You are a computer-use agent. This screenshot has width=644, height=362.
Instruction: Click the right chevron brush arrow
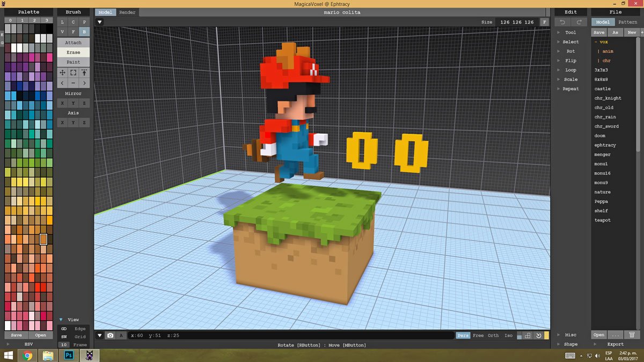[x=84, y=83]
